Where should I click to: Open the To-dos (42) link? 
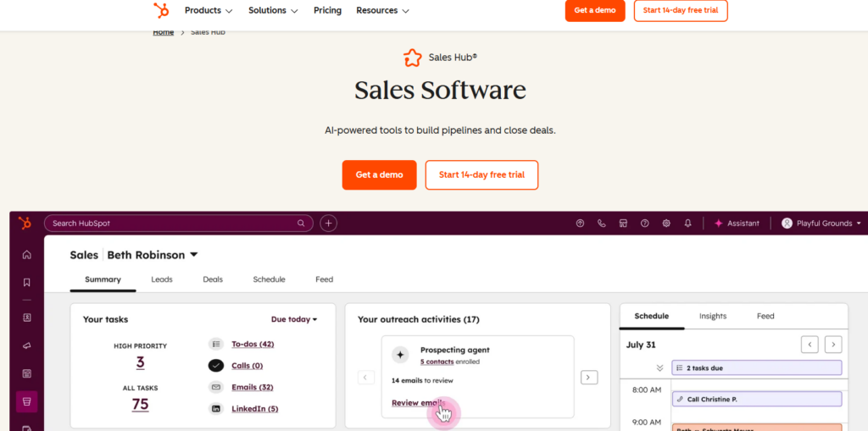(x=253, y=344)
